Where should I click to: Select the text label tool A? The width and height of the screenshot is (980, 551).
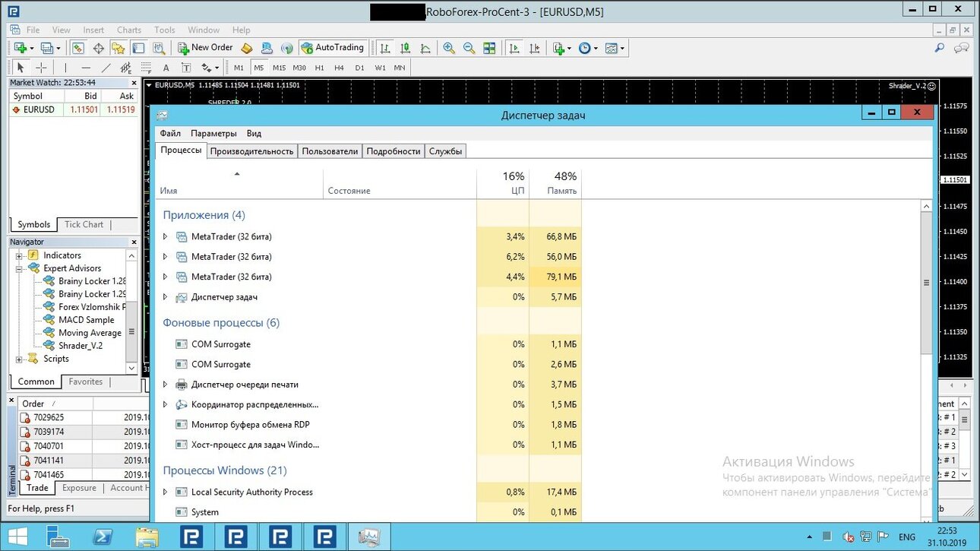click(166, 68)
